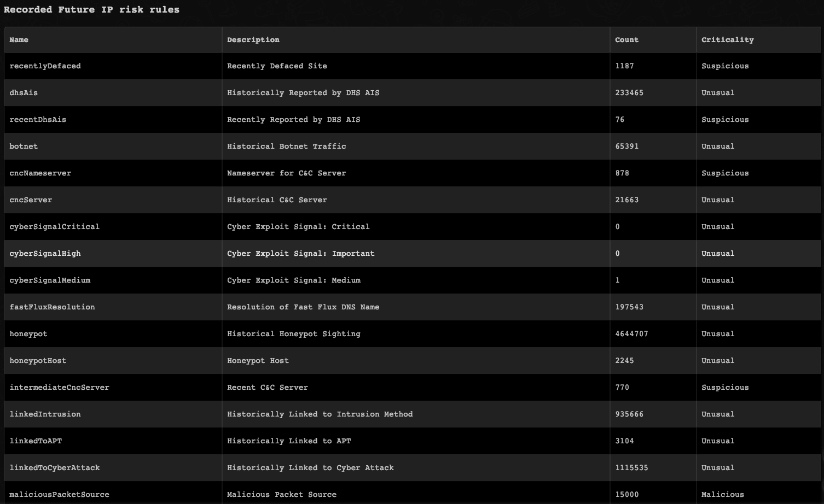Click the fastFluxResolution count 197543

point(629,307)
